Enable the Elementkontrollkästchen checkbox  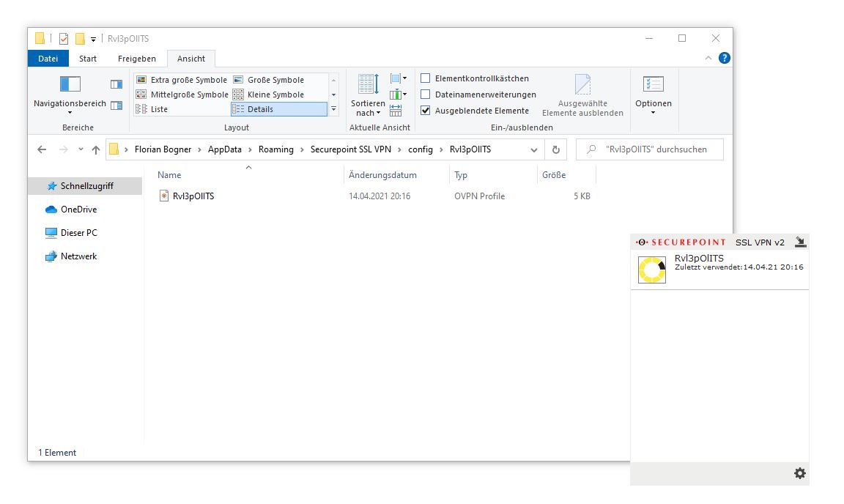point(425,78)
